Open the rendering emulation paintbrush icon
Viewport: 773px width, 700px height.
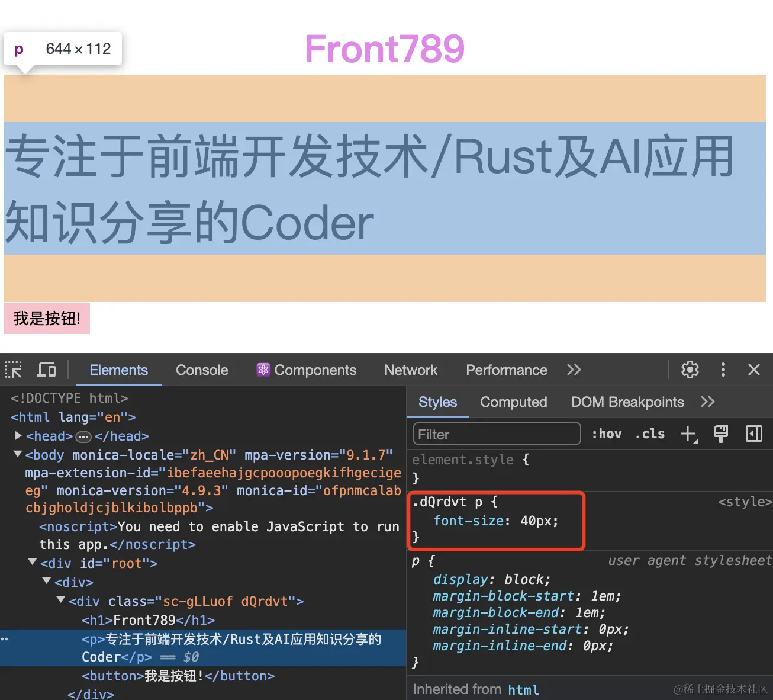721,434
